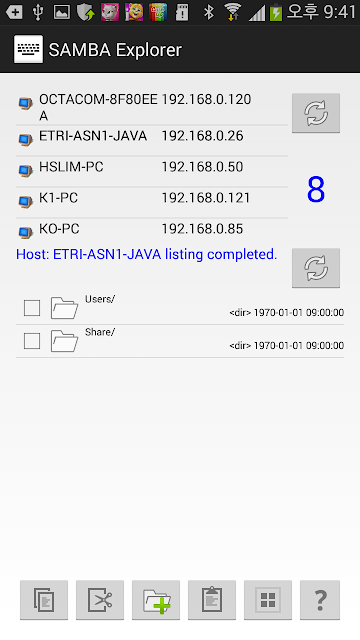Open the Users/ folder
Viewport: 360px width, 640px height.
[180, 308]
